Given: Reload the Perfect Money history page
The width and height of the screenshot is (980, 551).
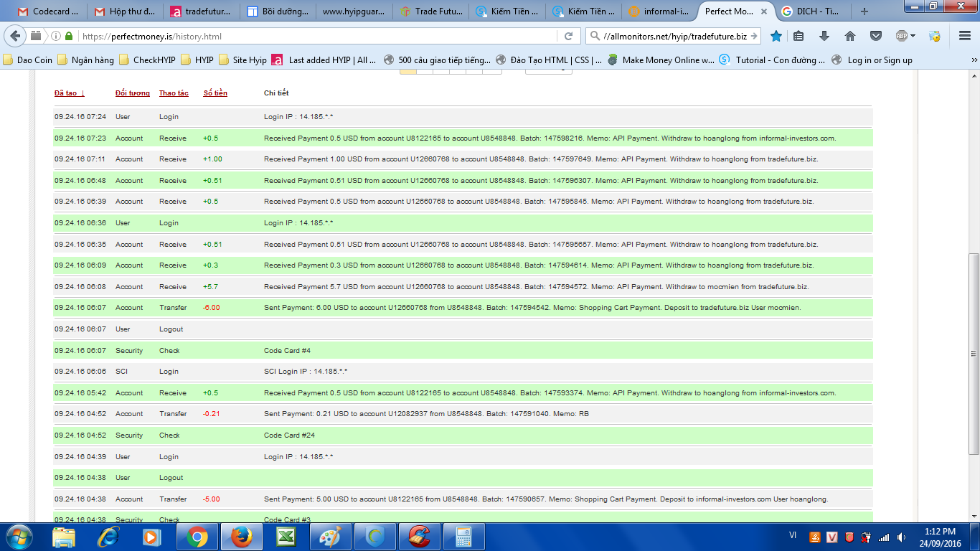Looking at the screenshot, I should (568, 36).
